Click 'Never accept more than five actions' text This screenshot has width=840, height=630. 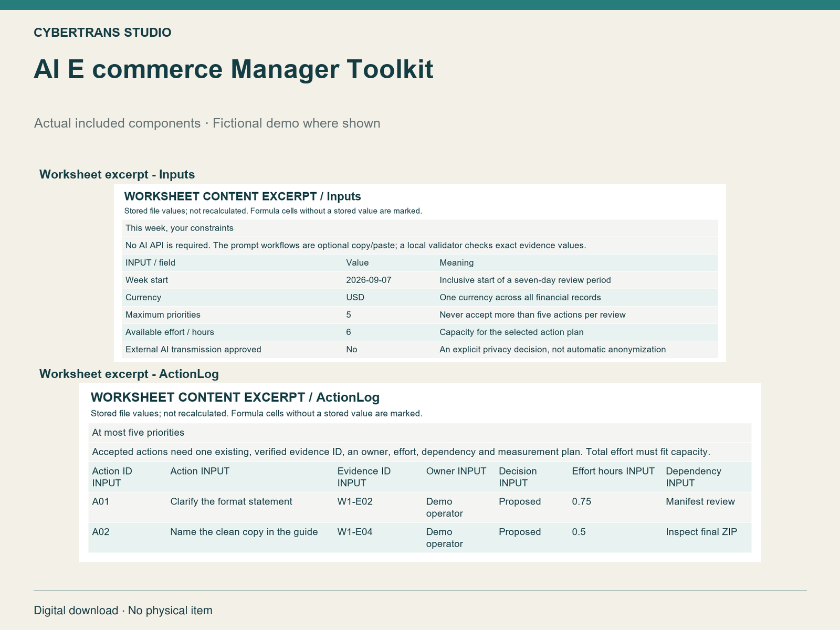(532, 314)
